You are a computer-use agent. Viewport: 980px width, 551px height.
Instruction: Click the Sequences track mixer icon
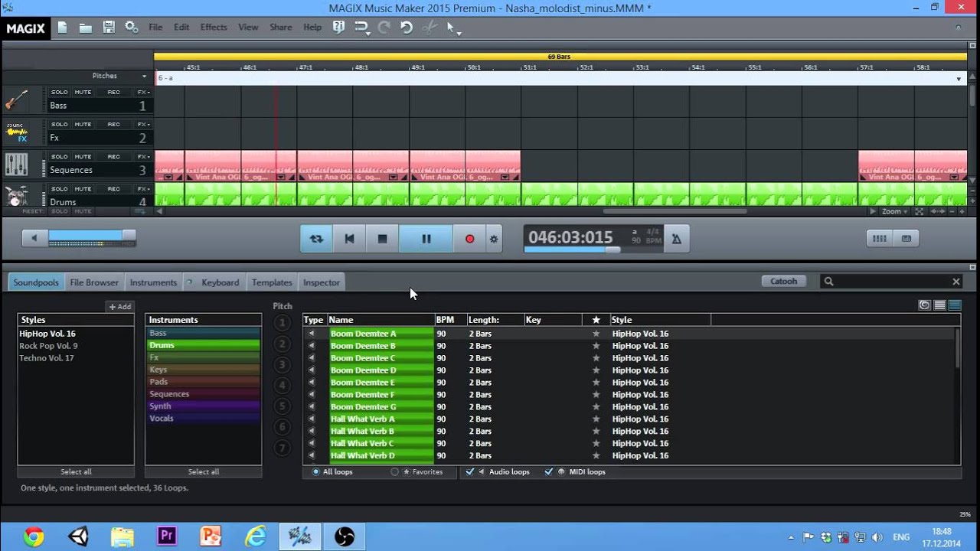(16, 165)
